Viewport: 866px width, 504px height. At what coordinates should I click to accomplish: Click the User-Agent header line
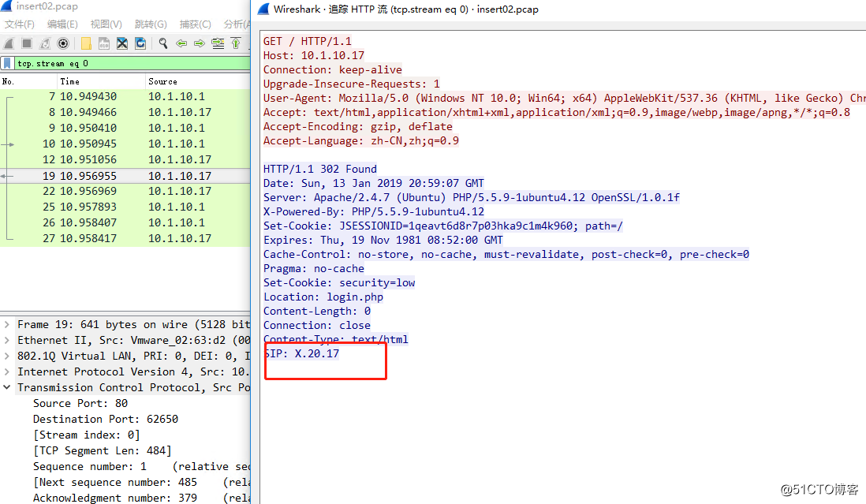pyautogui.click(x=565, y=99)
